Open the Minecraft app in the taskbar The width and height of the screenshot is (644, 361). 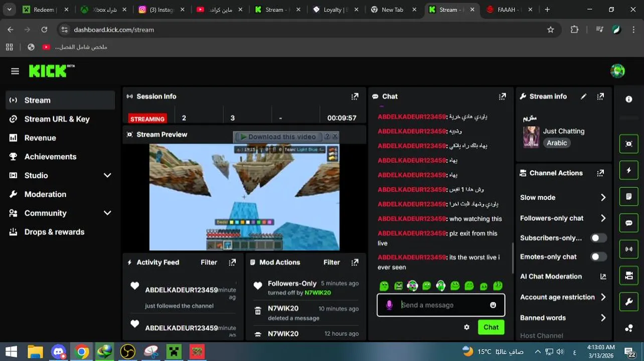(x=174, y=351)
